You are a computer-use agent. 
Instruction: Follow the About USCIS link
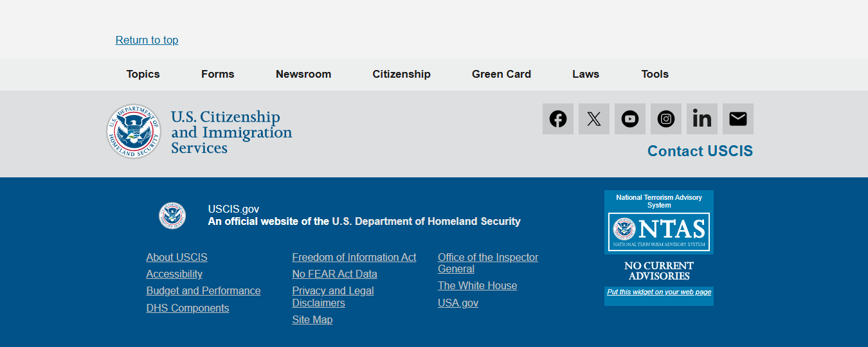pyautogui.click(x=177, y=257)
